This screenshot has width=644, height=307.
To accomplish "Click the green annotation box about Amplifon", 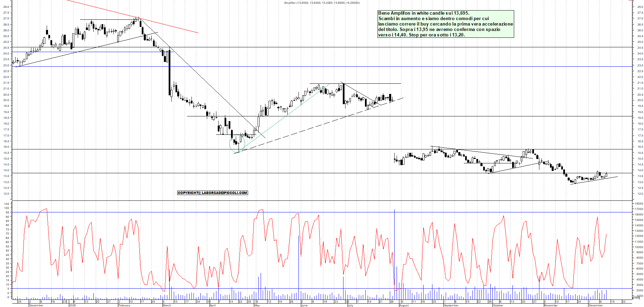I will [445, 24].
